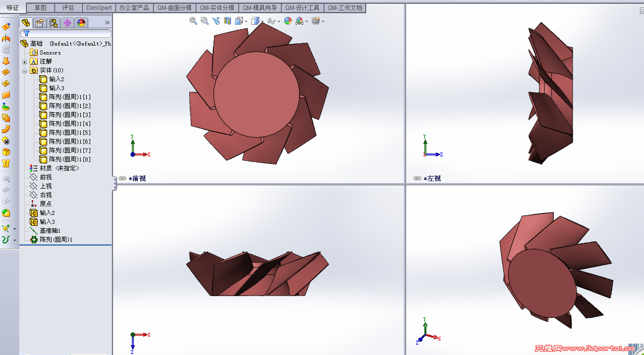Switch to the PropertyManager tab icon
Image resolution: width=644 pixels, height=355 pixels.
pyautogui.click(x=40, y=23)
